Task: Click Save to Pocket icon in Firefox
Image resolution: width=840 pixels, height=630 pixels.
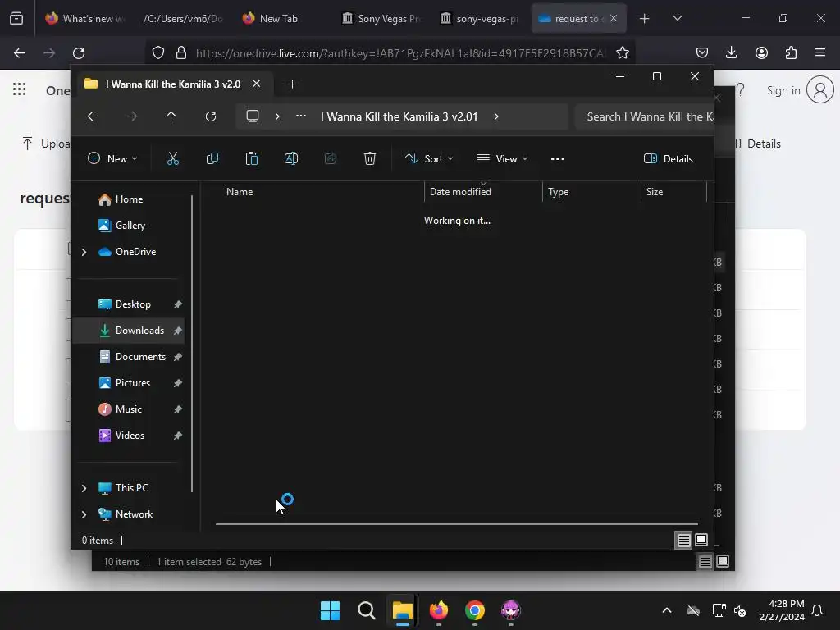Action: click(x=702, y=52)
